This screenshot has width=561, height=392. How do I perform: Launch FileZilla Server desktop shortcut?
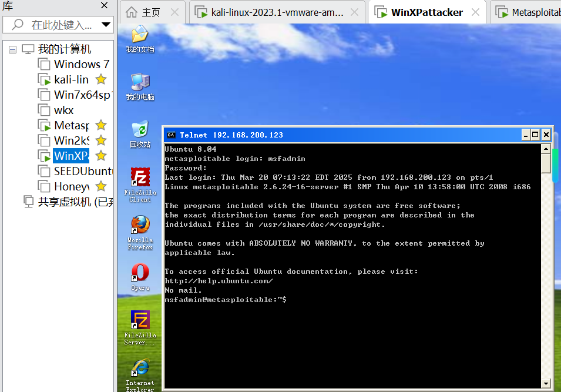(140, 327)
